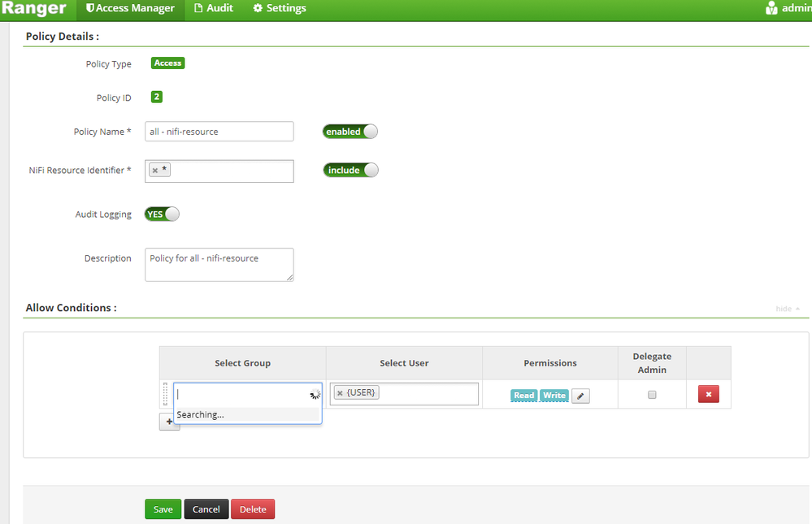Delete the allow condition row
Viewport: 812px width, 524px height.
point(709,394)
